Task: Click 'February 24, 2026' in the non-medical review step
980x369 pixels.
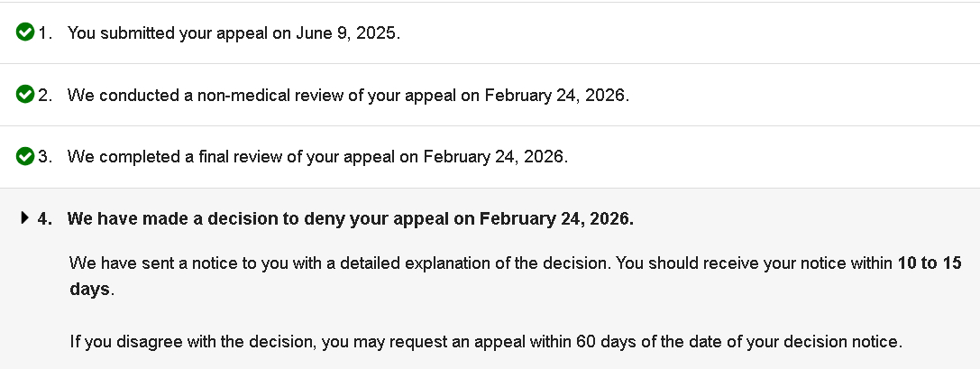Action: pos(555,95)
